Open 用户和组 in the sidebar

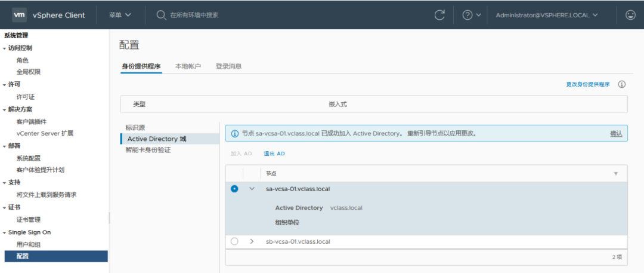pyautogui.click(x=29, y=245)
